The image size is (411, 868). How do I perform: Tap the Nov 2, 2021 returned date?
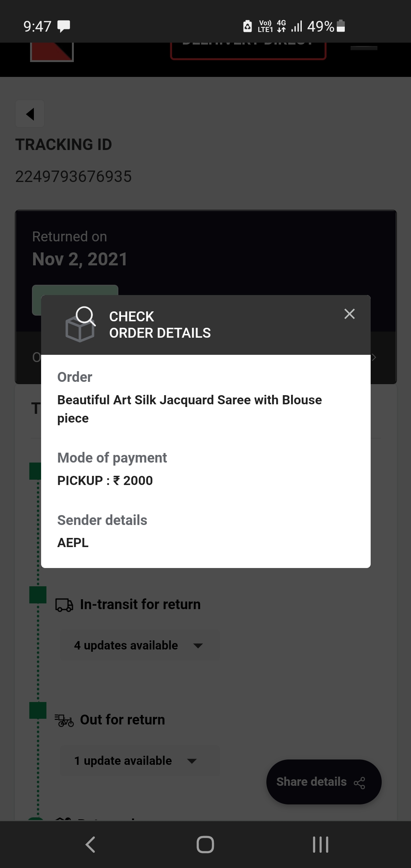(80, 259)
